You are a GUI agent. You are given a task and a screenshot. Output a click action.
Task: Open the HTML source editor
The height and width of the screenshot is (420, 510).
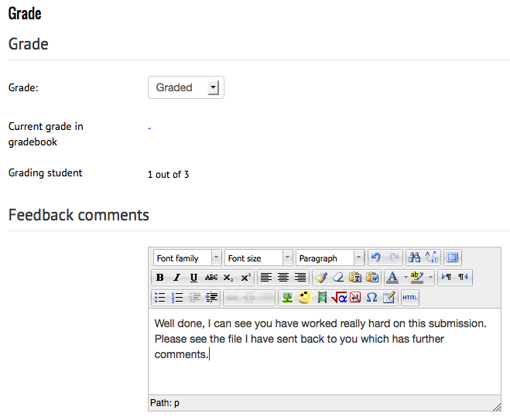(410, 297)
